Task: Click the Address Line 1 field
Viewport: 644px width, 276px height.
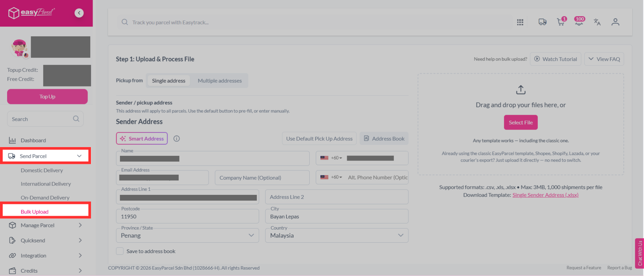Action: 187,197
